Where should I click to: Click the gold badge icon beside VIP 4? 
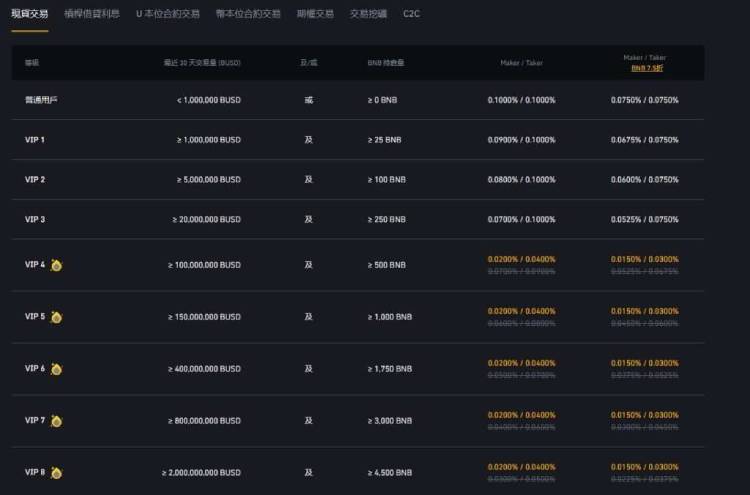(x=57, y=265)
